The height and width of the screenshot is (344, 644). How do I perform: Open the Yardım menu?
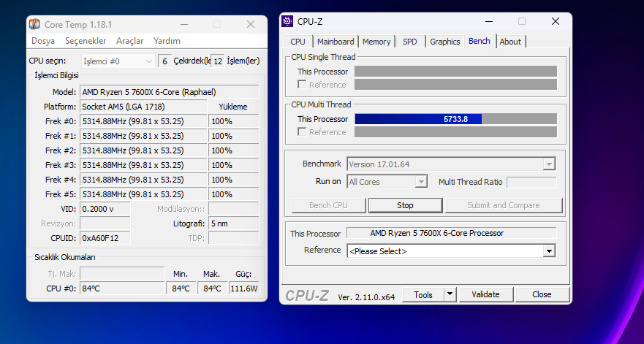pos(167,41)
